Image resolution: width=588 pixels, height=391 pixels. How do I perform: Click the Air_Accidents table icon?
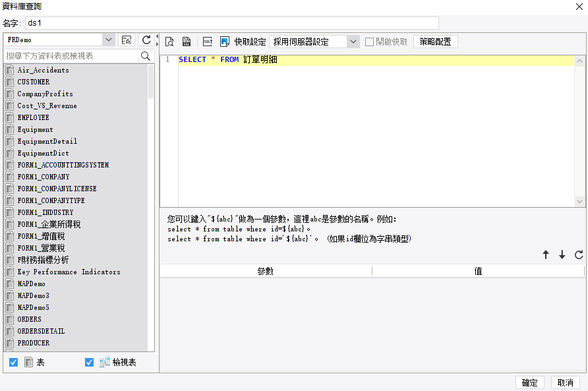10,70
